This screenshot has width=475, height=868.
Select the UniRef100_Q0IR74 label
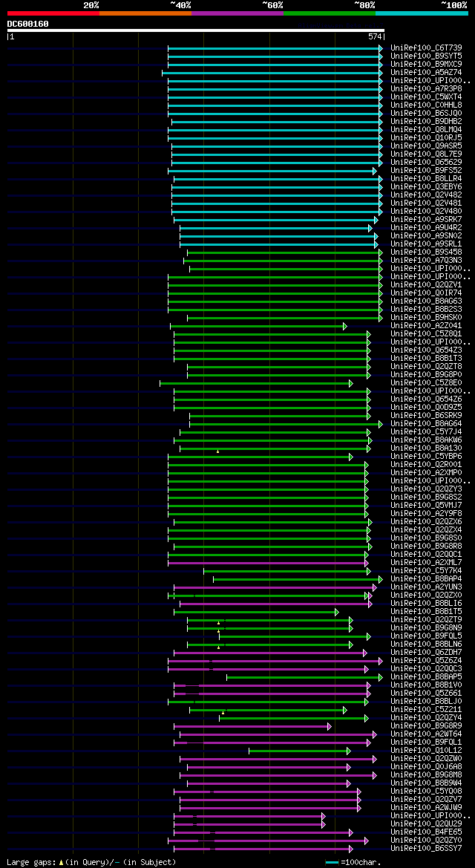click(x=426, y=293)
